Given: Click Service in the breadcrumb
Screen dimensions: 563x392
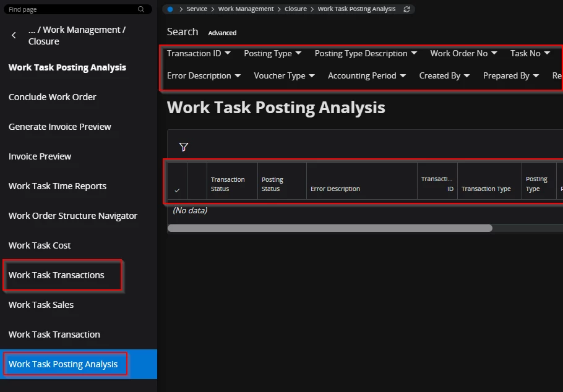Looking at the screenshot, I should (x=197, y=9).
